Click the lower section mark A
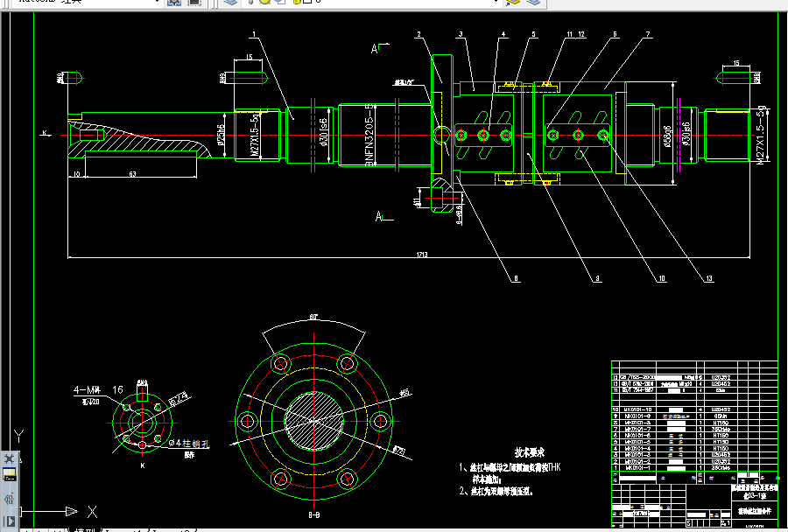The width and height of the screenshot is (788, 532). pyautogui.click(x=379, y=216)
